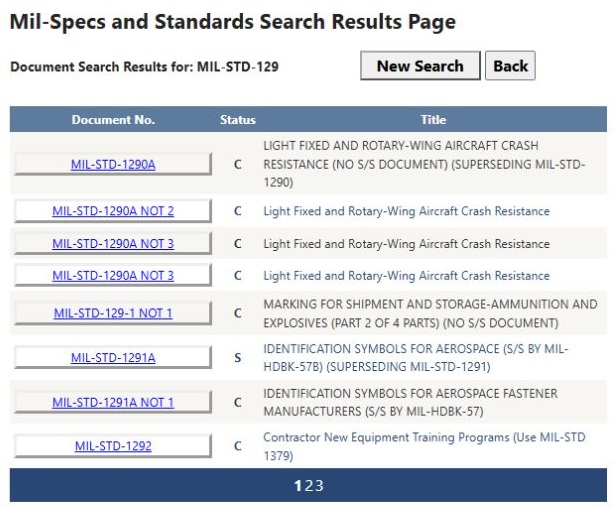Select status C in MIL-STD-129-1 NOT 1 row

pyautogui.click(x=238, y=313)
